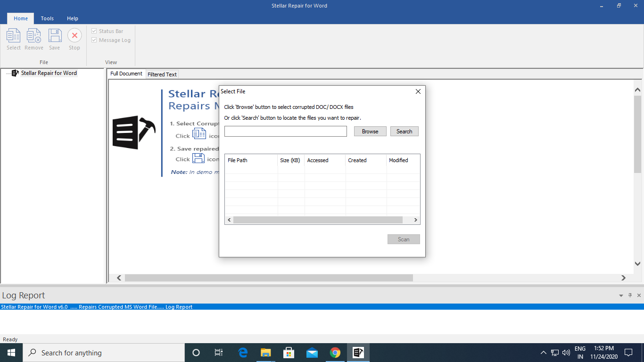Open Log Report panel options dropdown
644x362 pixels.
pos(621,296)
